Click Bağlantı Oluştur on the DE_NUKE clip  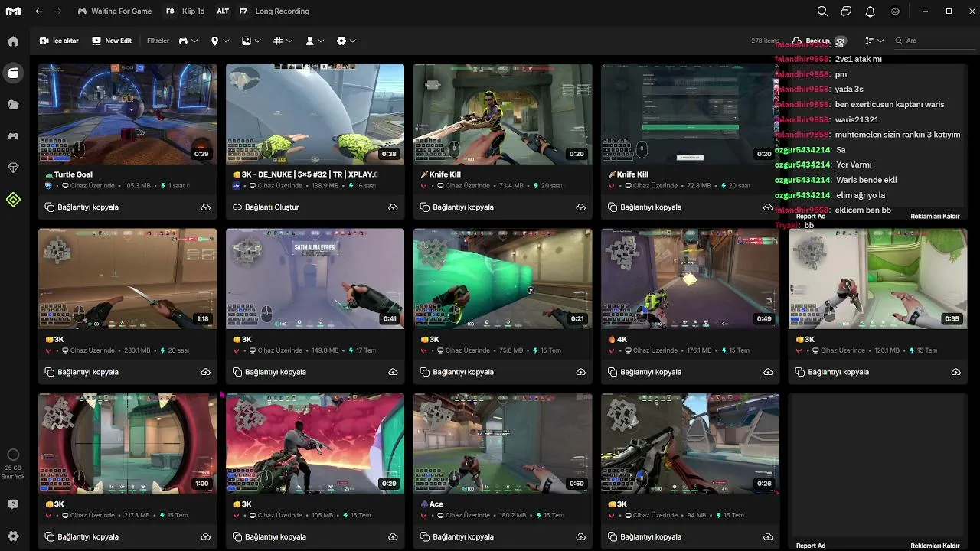(x=266, y=207)
